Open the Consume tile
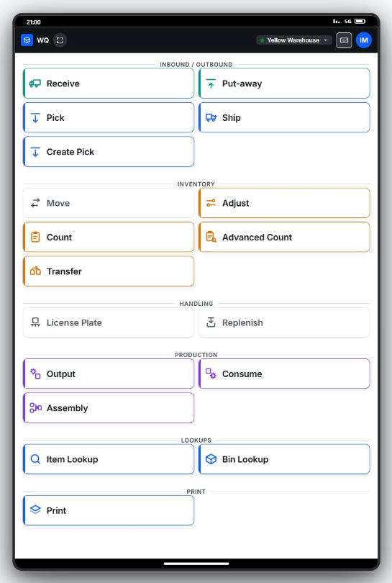The width and height of the screenshot is (392, 583). tap(284, 374)
